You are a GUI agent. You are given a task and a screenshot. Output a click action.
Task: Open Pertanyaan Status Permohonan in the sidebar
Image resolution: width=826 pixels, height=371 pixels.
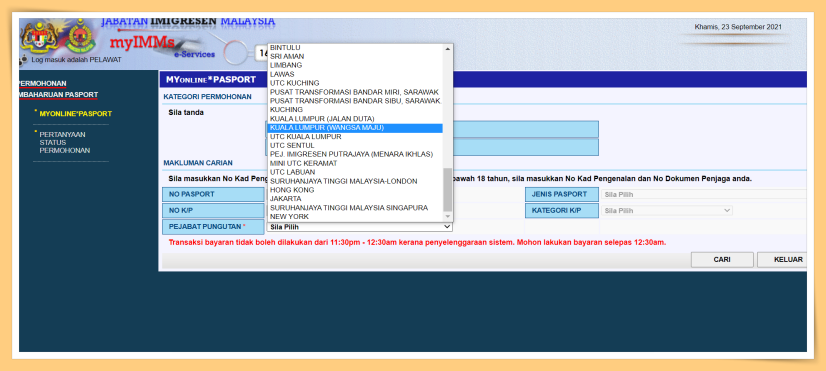tap(64, 142)
